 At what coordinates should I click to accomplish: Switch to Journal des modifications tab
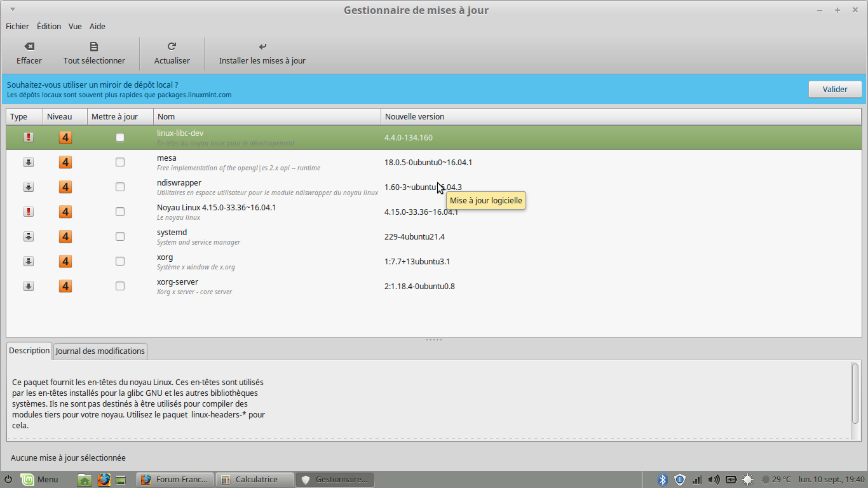[100, 351]
